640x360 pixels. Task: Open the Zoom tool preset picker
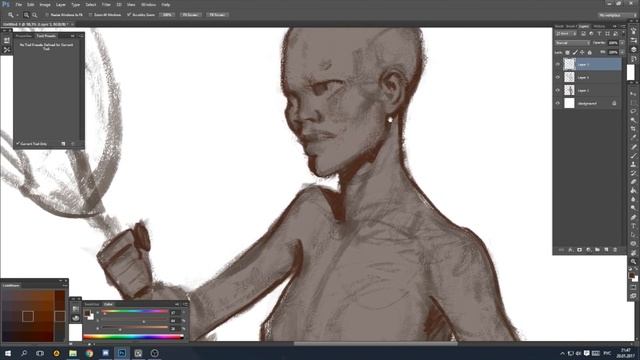12,15
